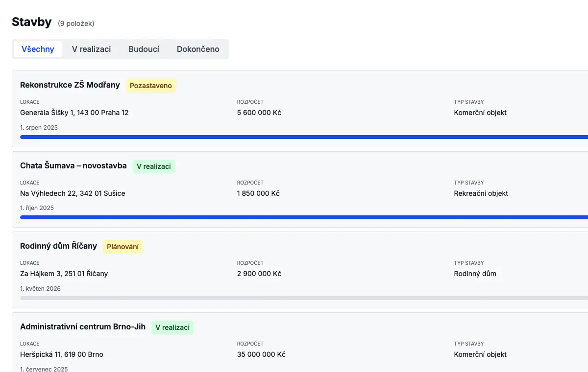Screen dimensions: 588x372
Task: Open the Rekonstrukce ZŠ Modřany project title
Action: pos(70,85)
